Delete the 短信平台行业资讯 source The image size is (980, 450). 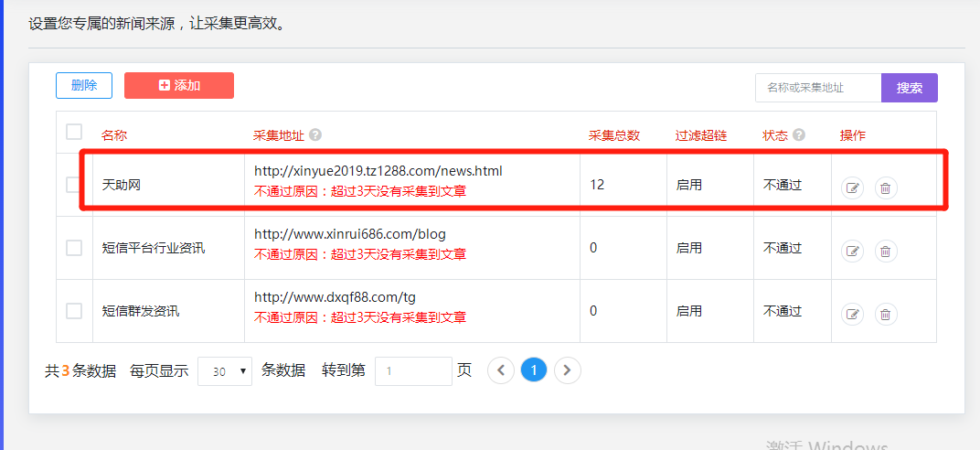click(x=885, y=251)
